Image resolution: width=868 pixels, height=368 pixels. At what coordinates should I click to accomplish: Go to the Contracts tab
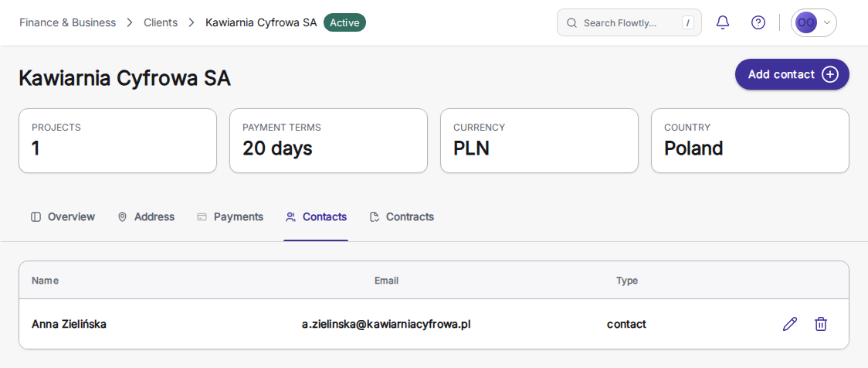(402, 216)
